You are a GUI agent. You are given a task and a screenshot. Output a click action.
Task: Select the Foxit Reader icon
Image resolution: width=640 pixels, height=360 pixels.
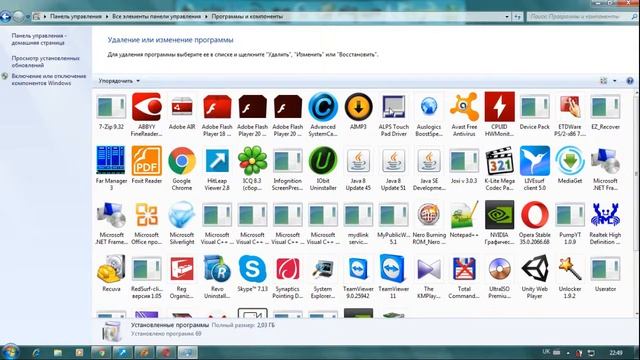pyautogui.click(x=147, y=160)
